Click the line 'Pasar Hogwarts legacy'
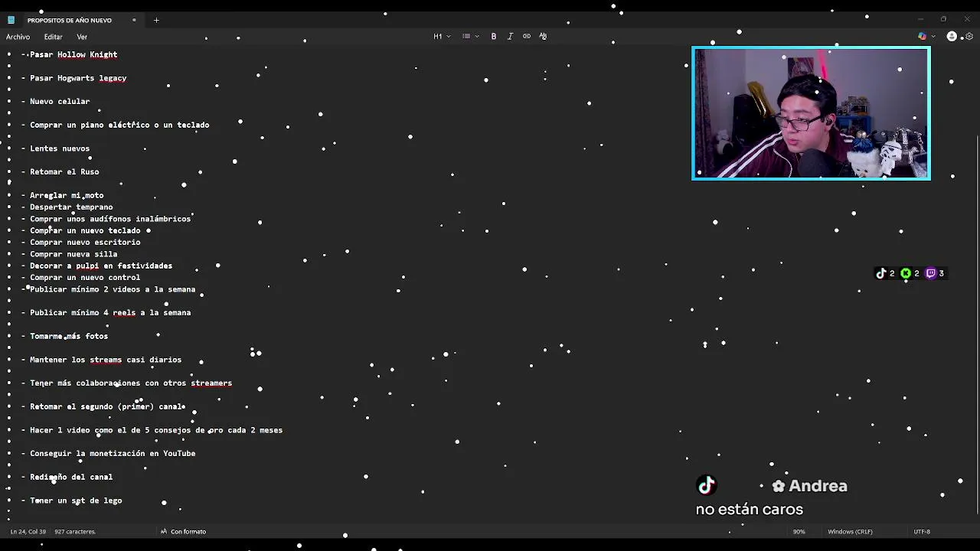This screenshot has height=551, width=980. (78, 78)
